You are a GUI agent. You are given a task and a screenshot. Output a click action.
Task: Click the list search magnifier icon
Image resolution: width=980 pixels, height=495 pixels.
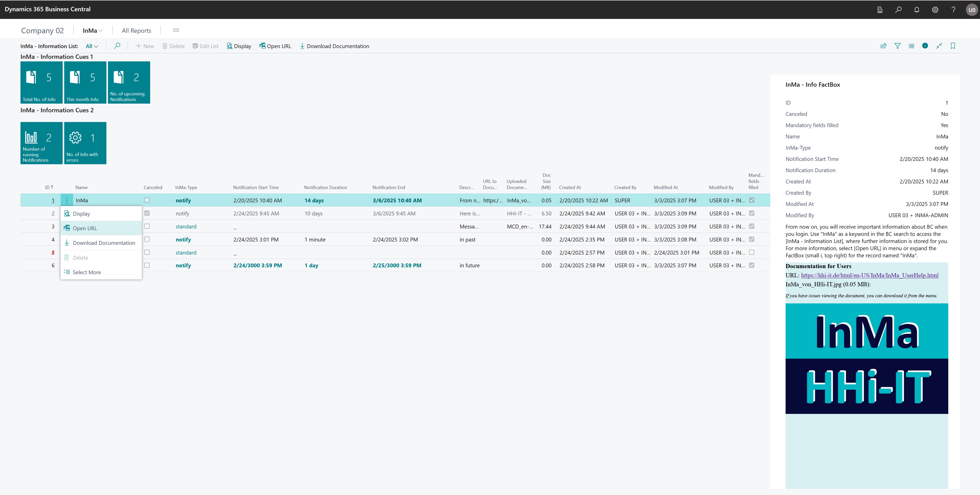117,46
